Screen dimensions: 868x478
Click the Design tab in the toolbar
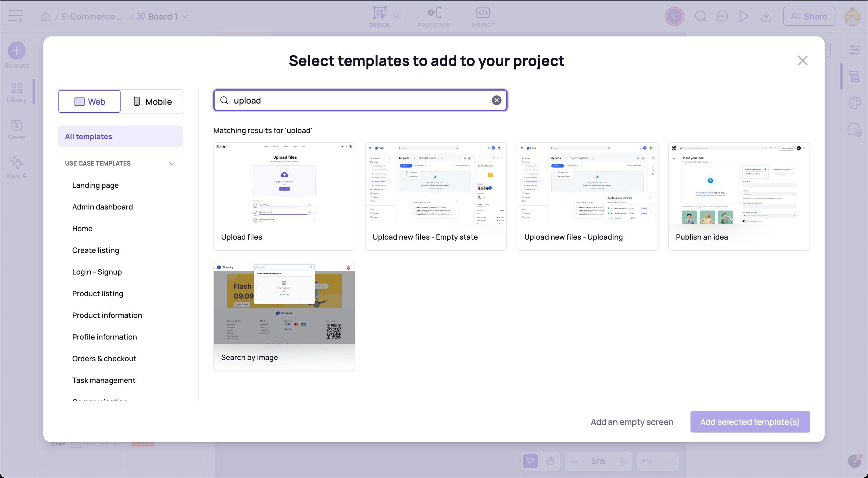click(x=379, y=17)
